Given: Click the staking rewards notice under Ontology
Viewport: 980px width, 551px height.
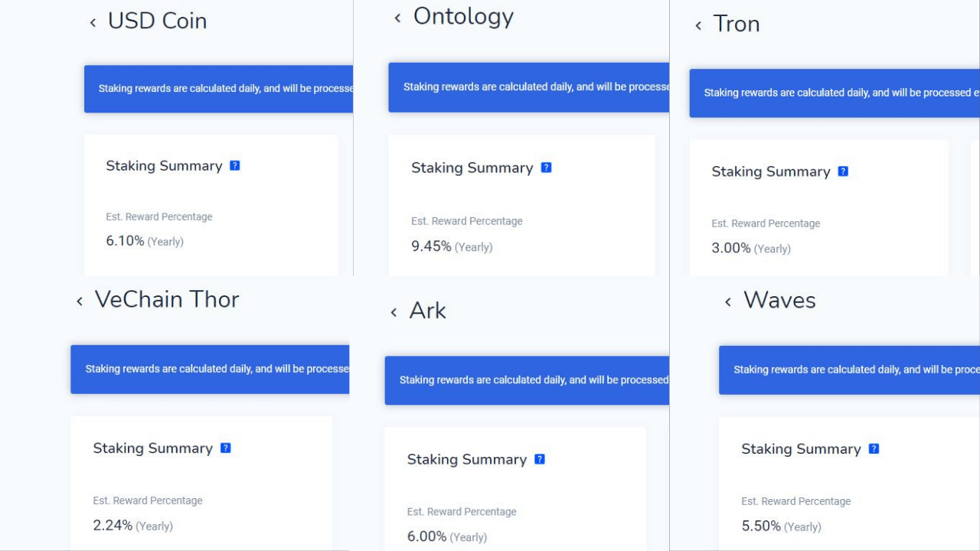Looking at the screenshot, I should 528,87.
